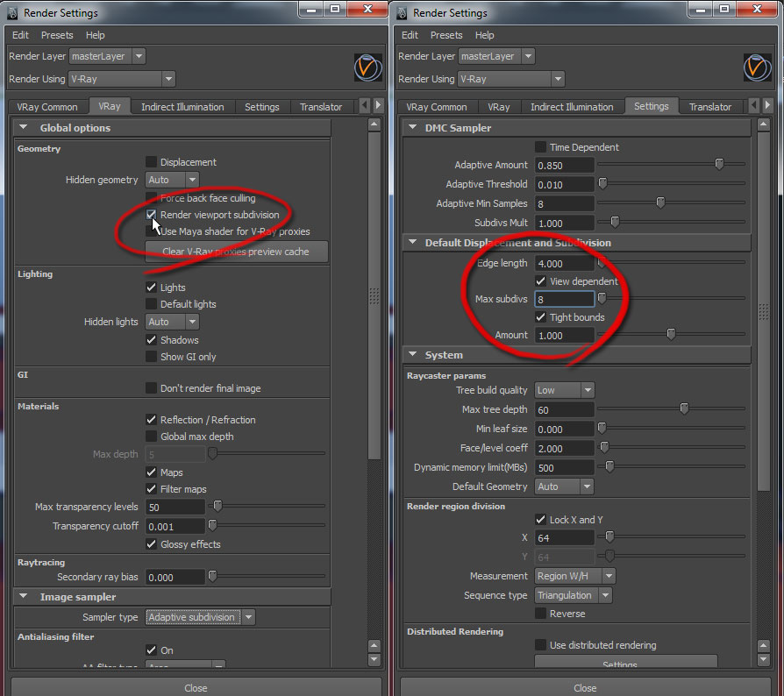
Task: Toggle View dependent checkbox
Action: pyautogui.click(x=540, y=281)
